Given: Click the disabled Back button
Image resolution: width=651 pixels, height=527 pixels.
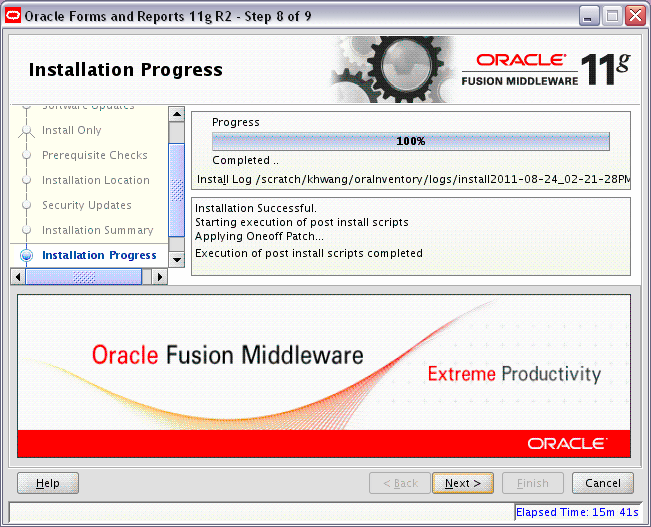Looking at the screenshot, I should [x=399, y=483].
